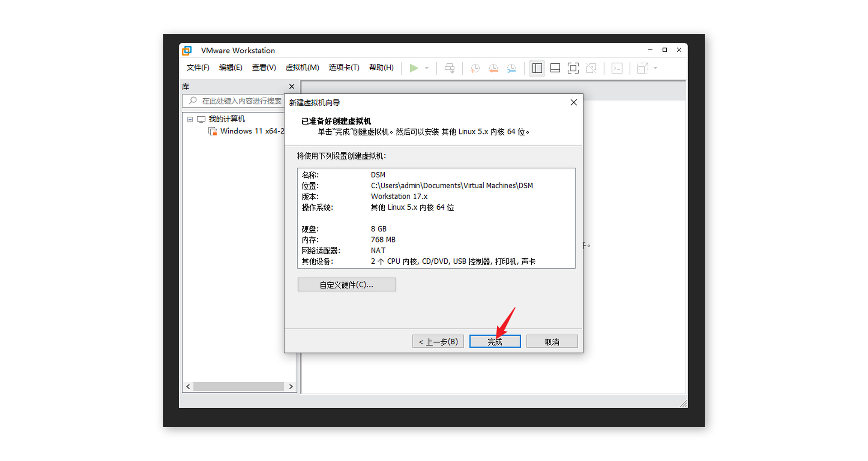Open the stretch display dropdown arrow
Screen dimensions: 868x461
(656, 68)
